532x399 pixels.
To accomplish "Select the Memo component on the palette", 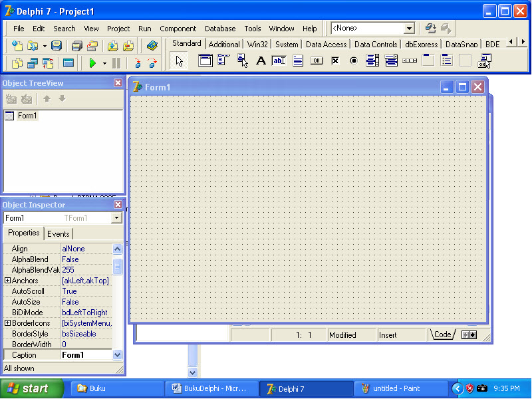I will tap(297, 60).
